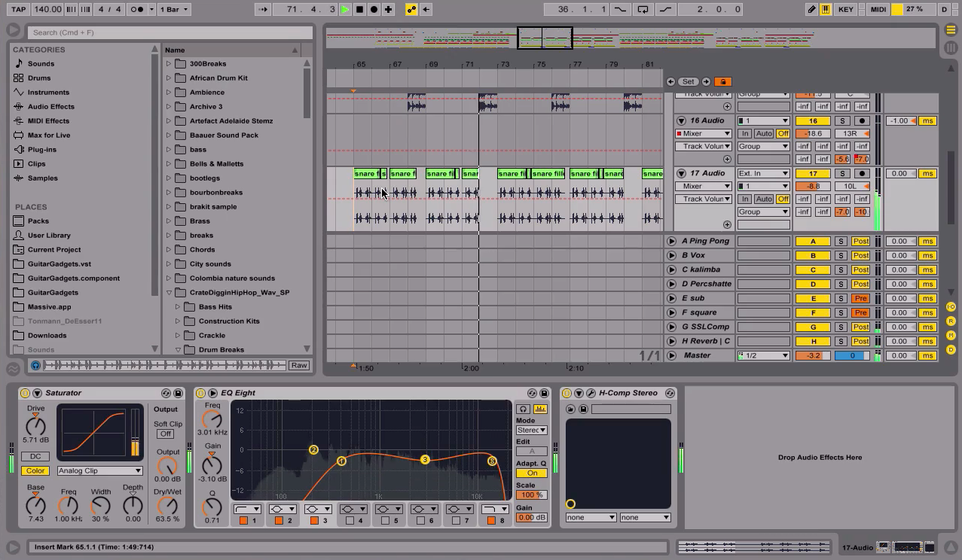Expand the 300Breaks folder
The image size is (962, 560).
pyautogui.click(x=169, y=64)
